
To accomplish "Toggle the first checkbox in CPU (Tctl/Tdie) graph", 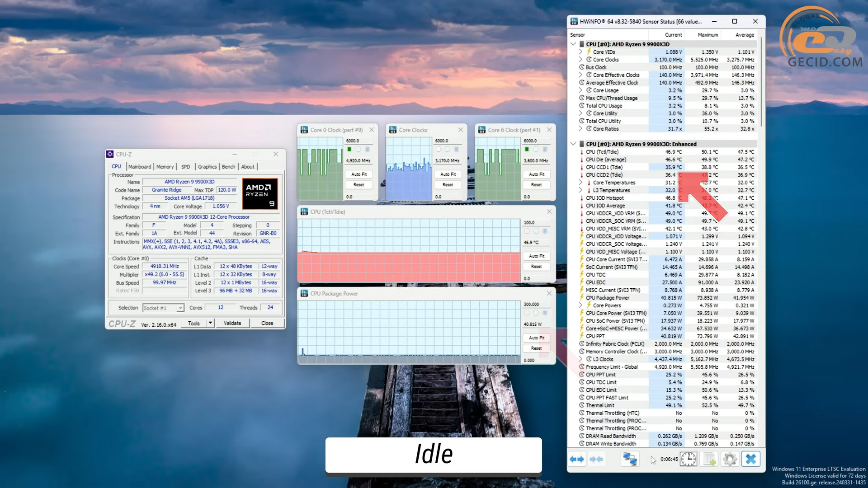I will 527,231.
